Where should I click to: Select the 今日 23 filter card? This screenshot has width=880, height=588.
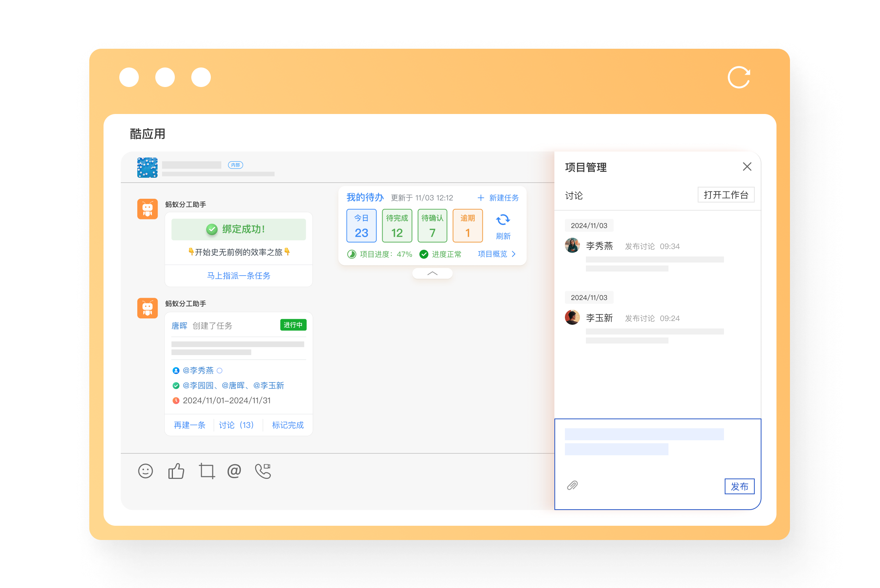[x=361, y=226]
